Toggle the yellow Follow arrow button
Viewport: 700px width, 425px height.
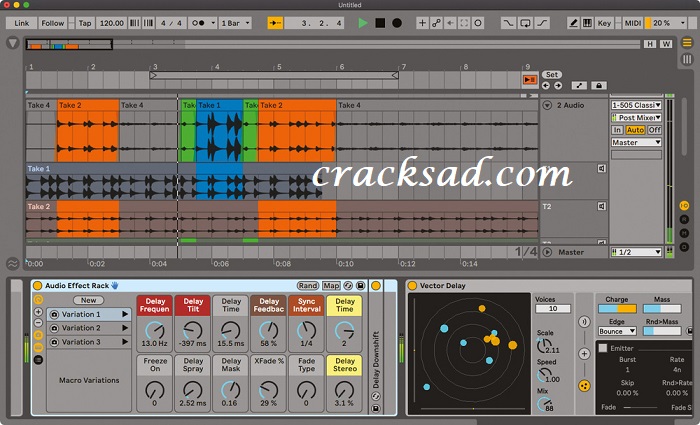275,23
